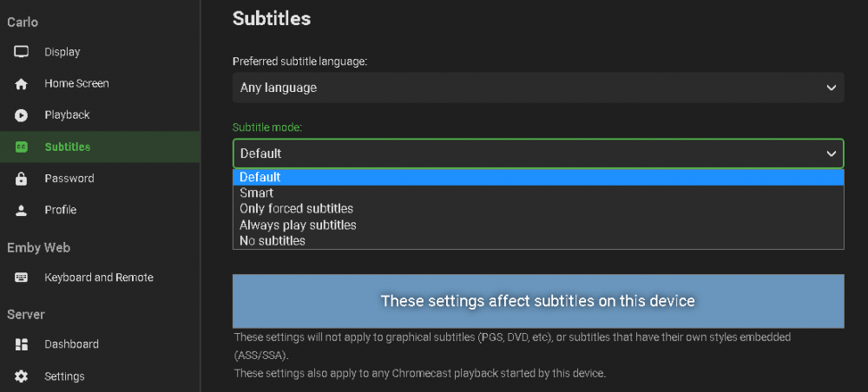Image resolution: width=868 pixels, height=392 pixels.
Task: Open the Playback settings page
Action: tap(67, 115)
